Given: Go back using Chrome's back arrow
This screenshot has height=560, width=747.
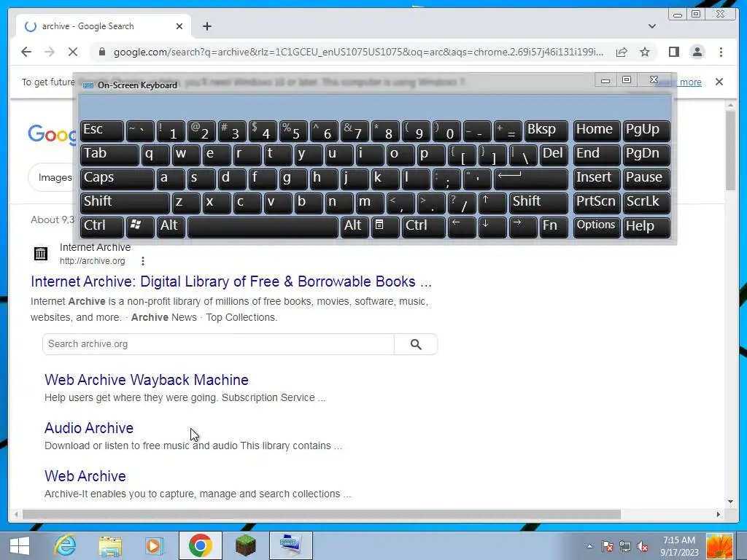Looking at the screenshot, I should 26,52.
